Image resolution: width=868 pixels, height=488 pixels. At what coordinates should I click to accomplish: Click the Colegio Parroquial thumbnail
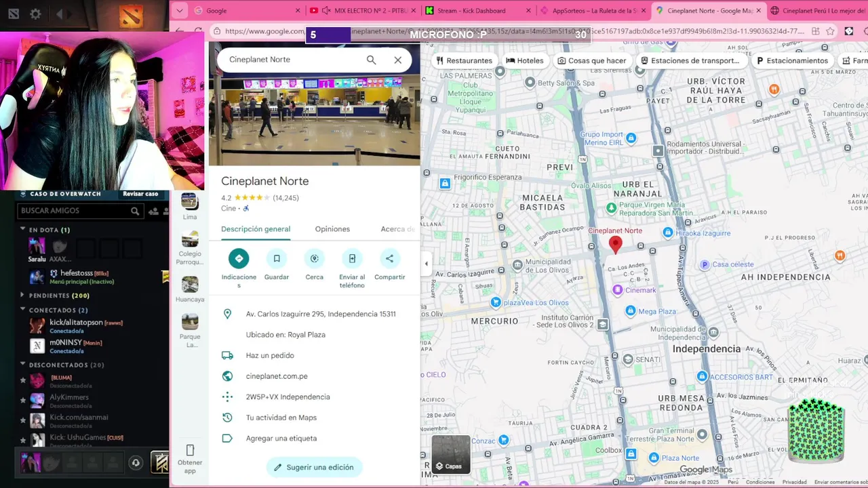tap(190, 239)
